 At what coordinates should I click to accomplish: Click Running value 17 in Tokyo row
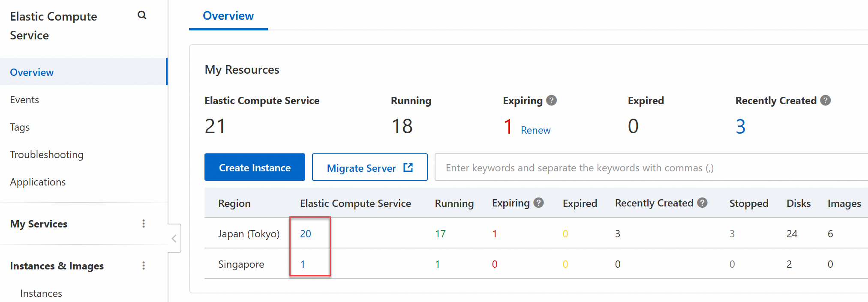pos(440,234)
